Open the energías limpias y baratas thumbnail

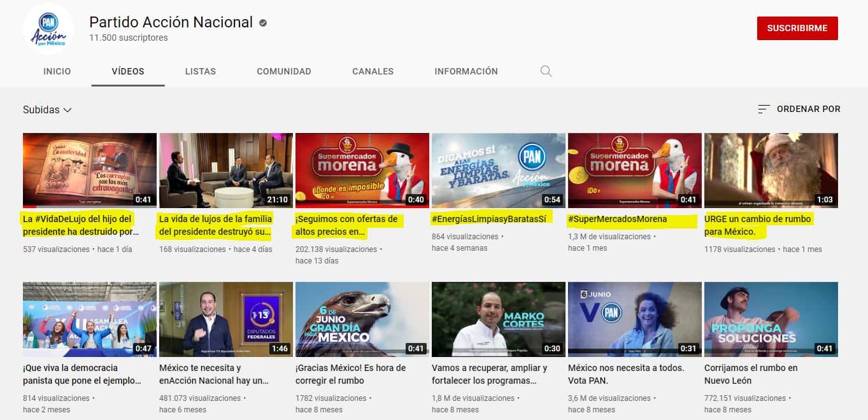[x=499, y=171]
